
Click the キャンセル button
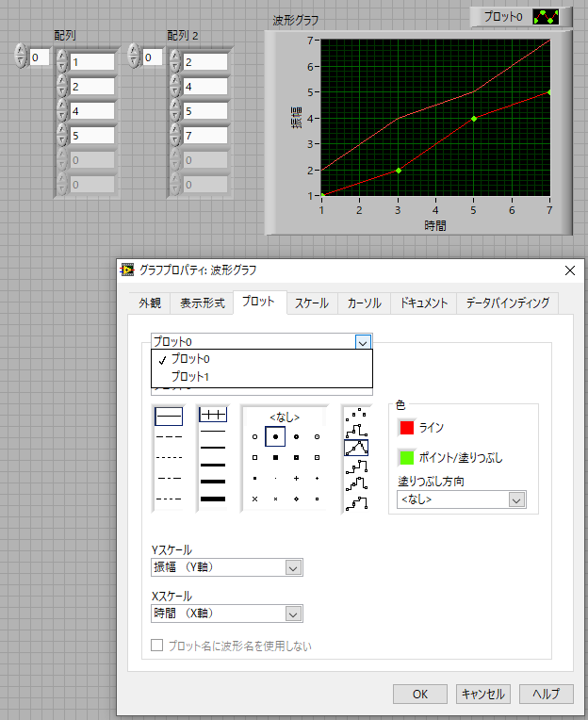(482, 694)
